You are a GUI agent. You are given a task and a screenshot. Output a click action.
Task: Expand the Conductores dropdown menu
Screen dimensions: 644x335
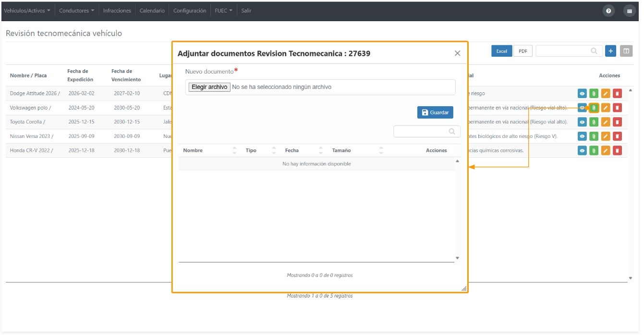pyautogui.click(x=77, y=11)
